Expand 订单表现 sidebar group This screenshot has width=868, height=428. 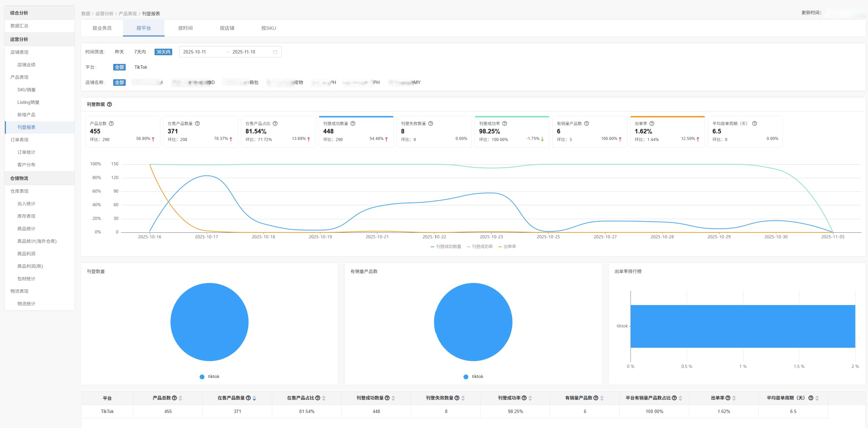19,140
